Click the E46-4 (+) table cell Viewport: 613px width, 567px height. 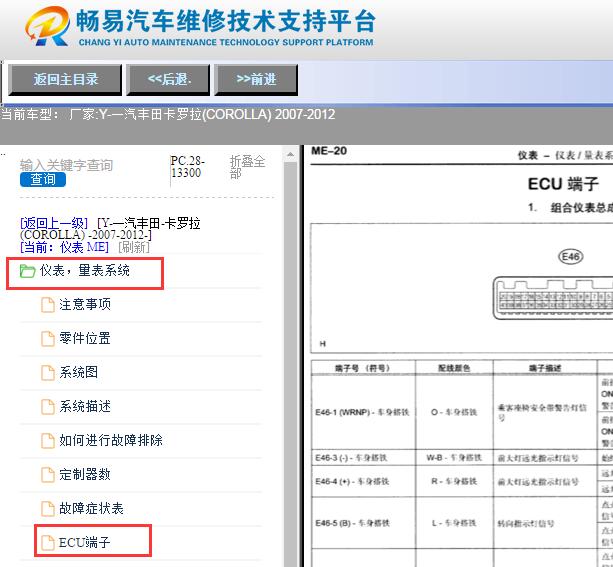(x=363, y=481)
